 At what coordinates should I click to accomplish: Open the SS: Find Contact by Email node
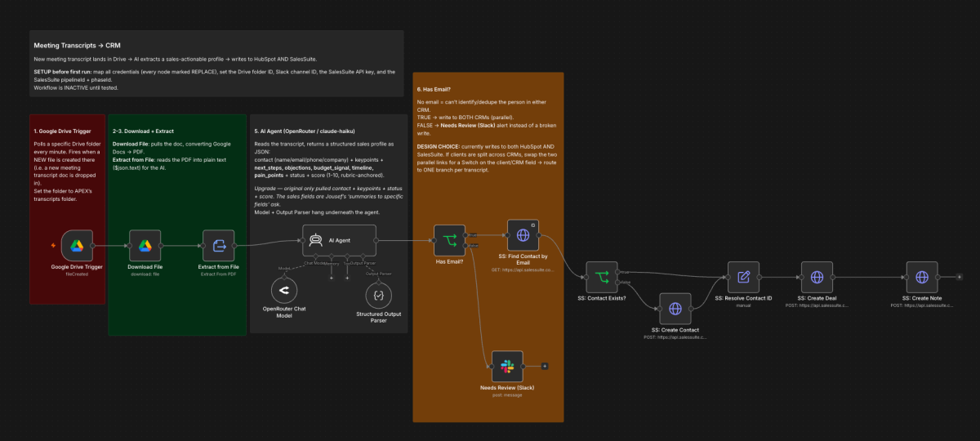523,235
